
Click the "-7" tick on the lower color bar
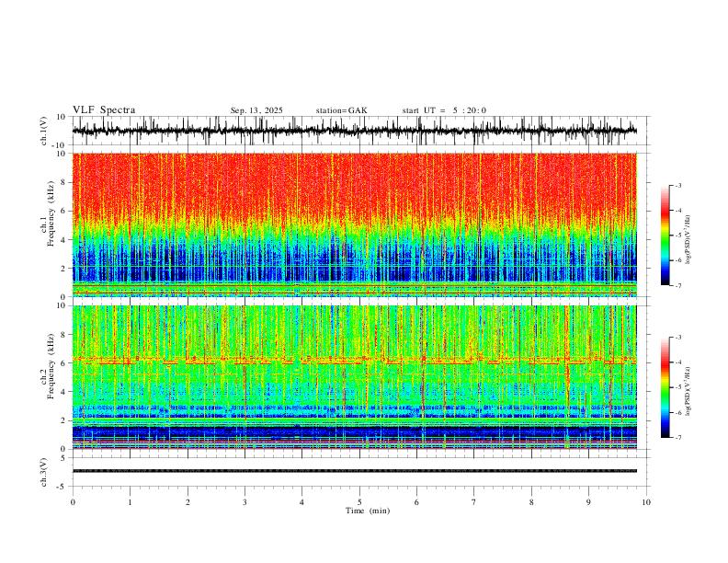(x=677, y=438)
